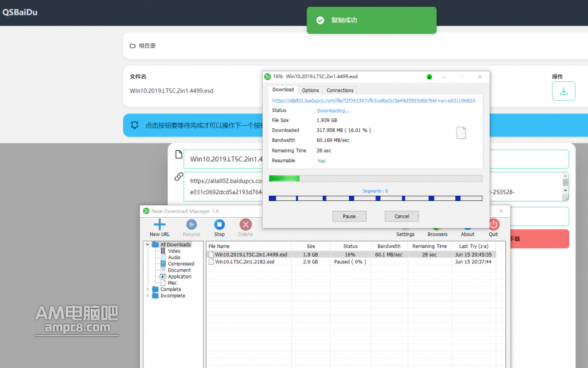Screen dimensions: 588x368
Task: Click the folder icon beside 根目录
Action: (133, 46)
